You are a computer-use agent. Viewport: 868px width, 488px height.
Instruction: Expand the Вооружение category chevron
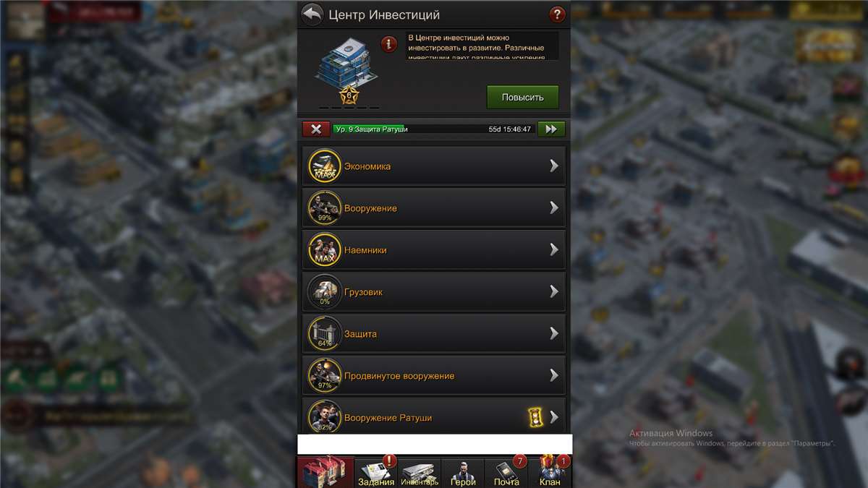point(554,207)
